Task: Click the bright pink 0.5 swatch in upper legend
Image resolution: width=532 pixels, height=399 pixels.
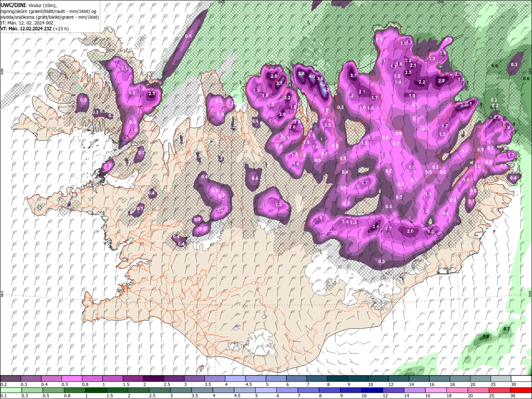Action: [71, 379]
